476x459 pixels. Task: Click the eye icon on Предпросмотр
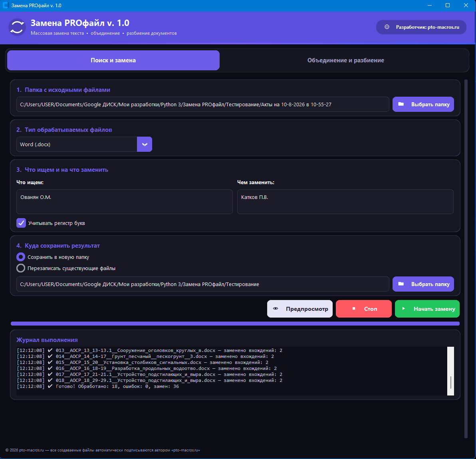(276, 309)
